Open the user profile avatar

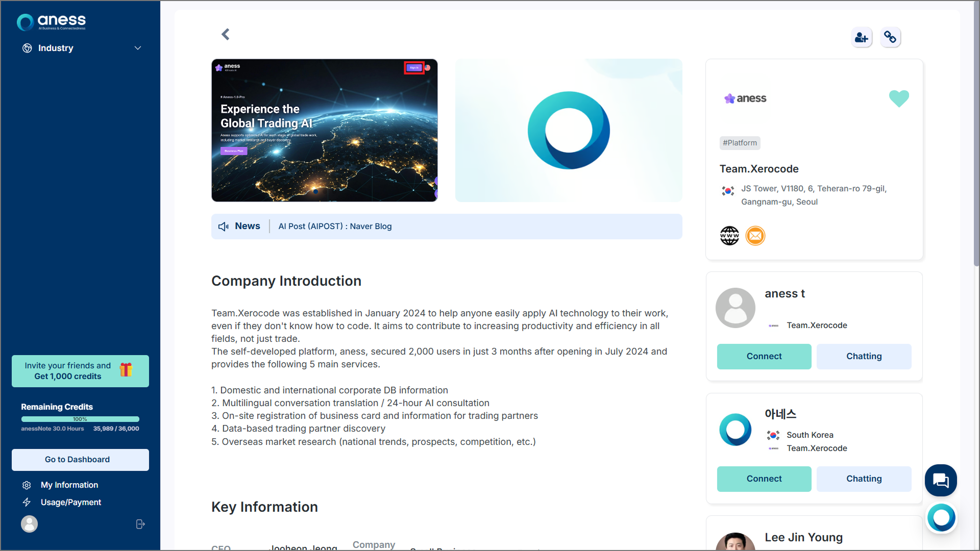pos(29,524)
